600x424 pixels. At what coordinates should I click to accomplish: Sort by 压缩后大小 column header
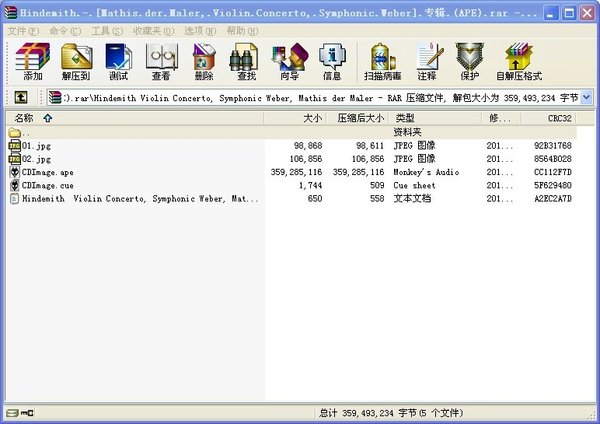coord(358,118)
